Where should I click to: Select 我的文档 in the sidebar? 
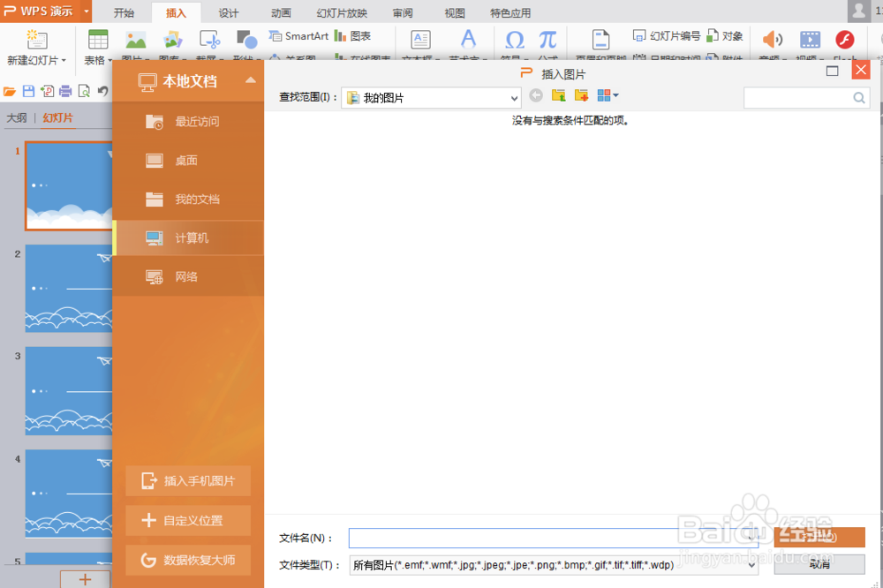point(188,199)
